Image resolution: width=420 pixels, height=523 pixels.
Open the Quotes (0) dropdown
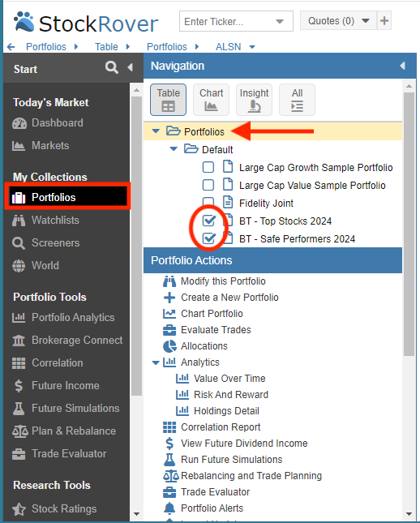click(338, 21)
